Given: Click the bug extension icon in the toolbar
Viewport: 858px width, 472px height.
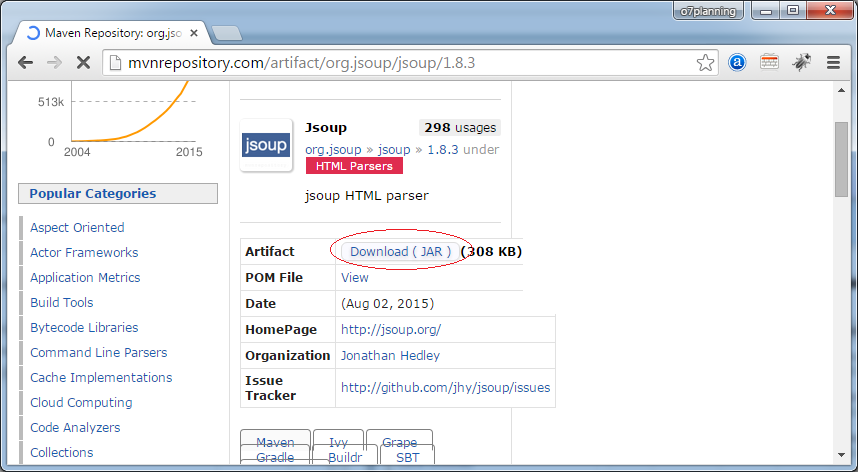Looking at the screenshot, I should click(802, 62).
